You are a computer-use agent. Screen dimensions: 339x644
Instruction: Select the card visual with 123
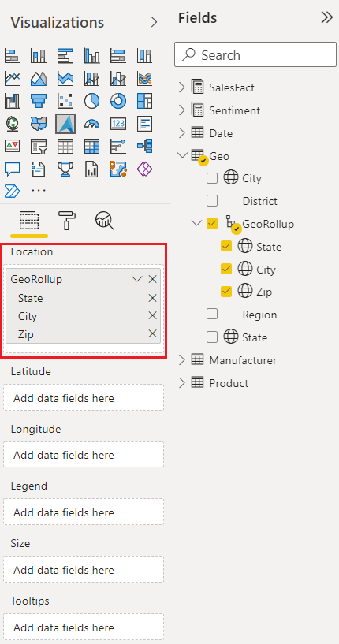(118, 123)
